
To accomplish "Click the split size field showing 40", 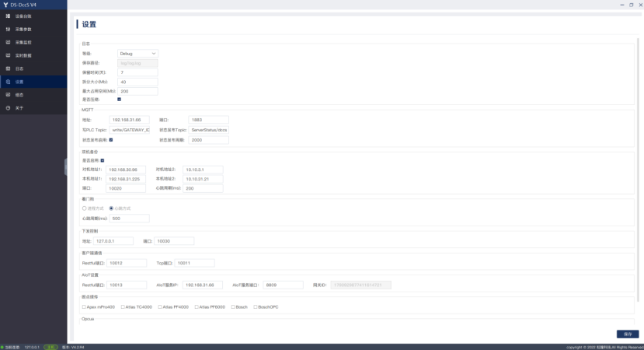I will 138,82.
